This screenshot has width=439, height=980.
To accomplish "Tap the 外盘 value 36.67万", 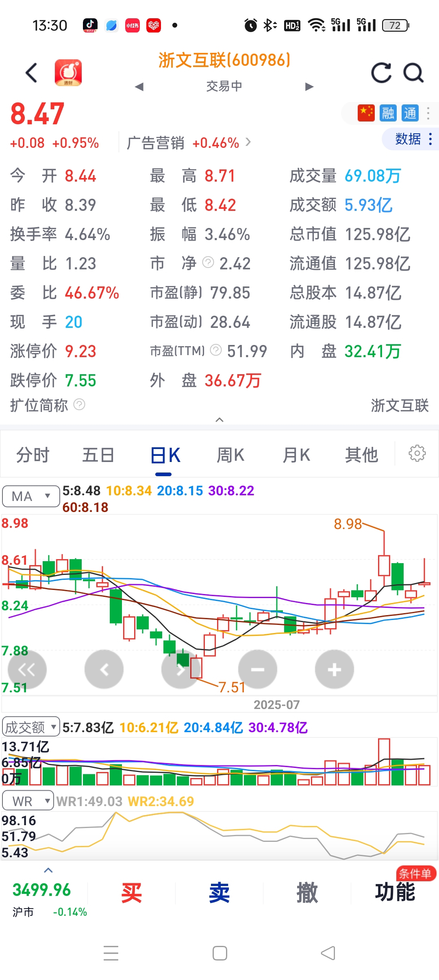I will coord(233,381).
